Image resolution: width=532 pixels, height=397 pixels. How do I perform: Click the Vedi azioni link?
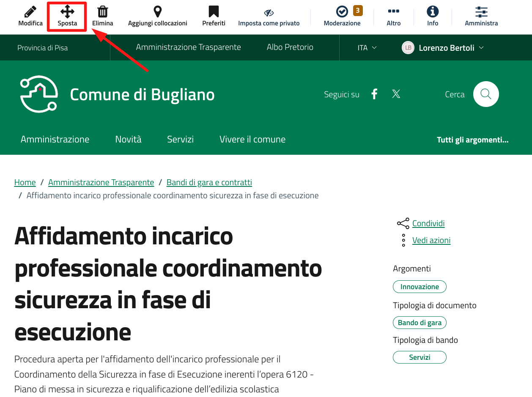click(431, 240)
